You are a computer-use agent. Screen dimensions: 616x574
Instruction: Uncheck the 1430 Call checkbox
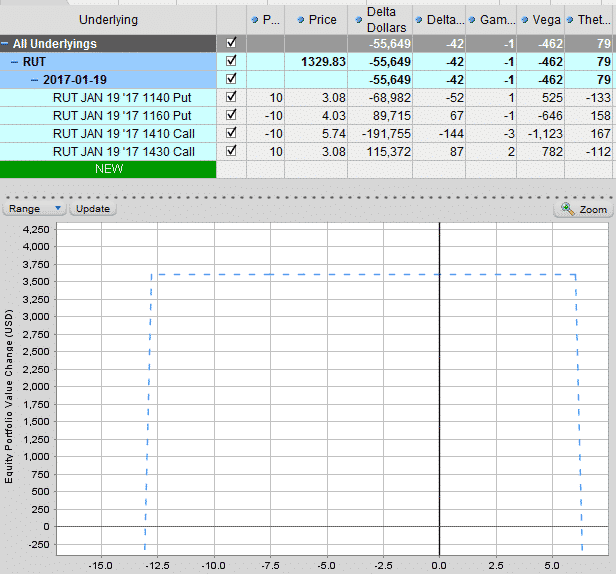click(x=231, y=151)
